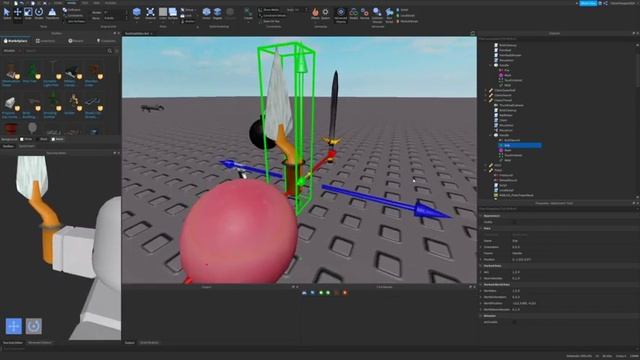Click the move icon in lower-left preview panel
640x360 pixels.
point(14,326)
